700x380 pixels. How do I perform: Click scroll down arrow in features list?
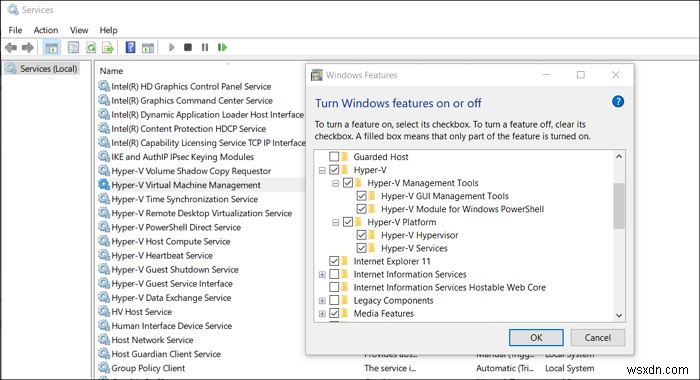point(619,315)
